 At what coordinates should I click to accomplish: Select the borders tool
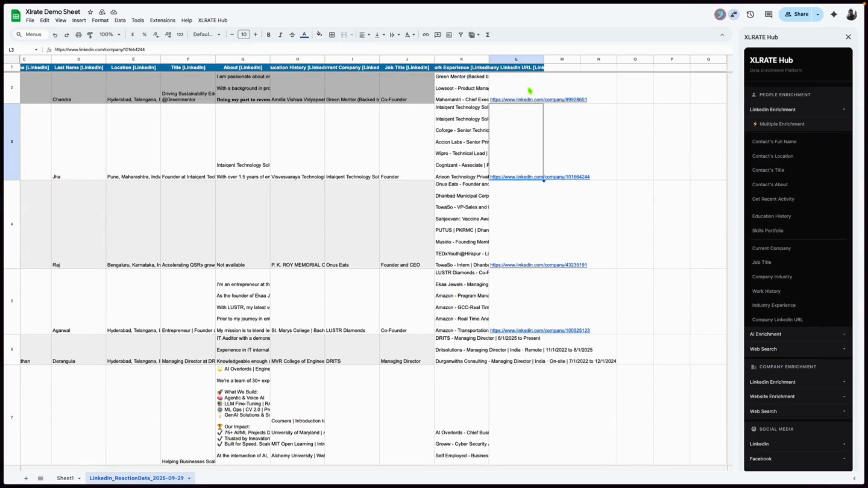[332, 34]
